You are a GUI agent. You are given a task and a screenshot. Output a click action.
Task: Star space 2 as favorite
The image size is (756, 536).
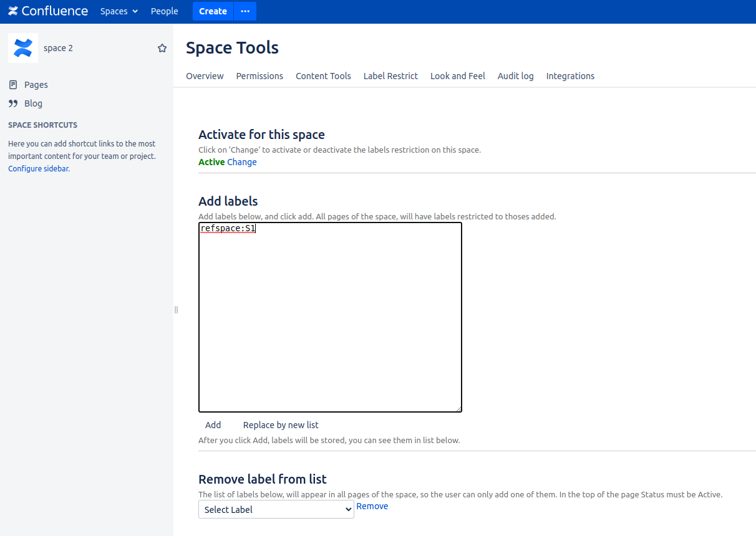(162, 48)
